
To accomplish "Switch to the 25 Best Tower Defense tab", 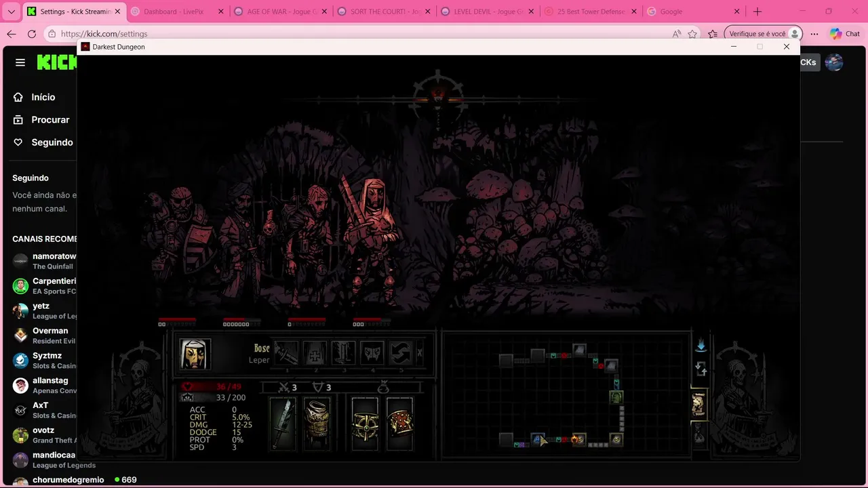I will point(591,12).
